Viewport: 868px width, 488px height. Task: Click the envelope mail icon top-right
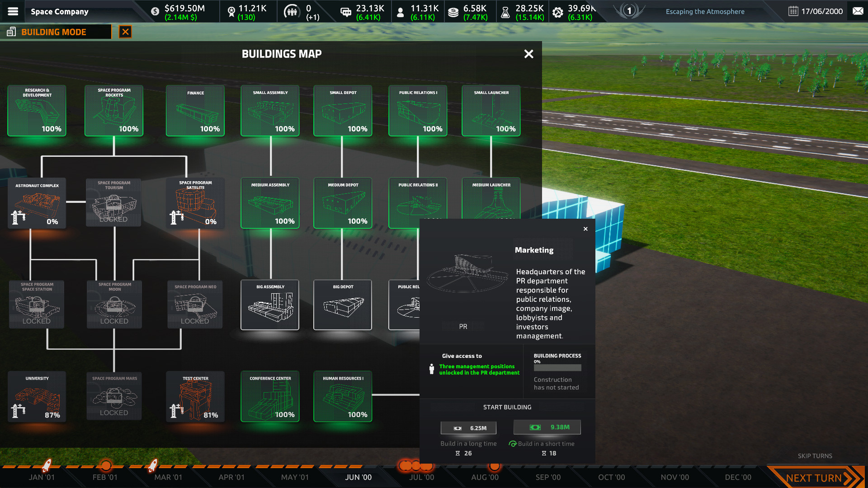point(858,11)
